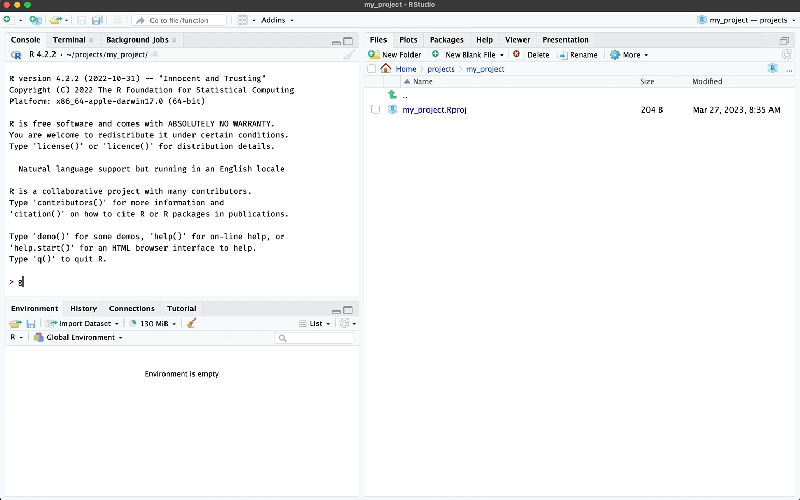Click the Save all documents icon
This screenshot has width=800, height=500.
[97, 20]
